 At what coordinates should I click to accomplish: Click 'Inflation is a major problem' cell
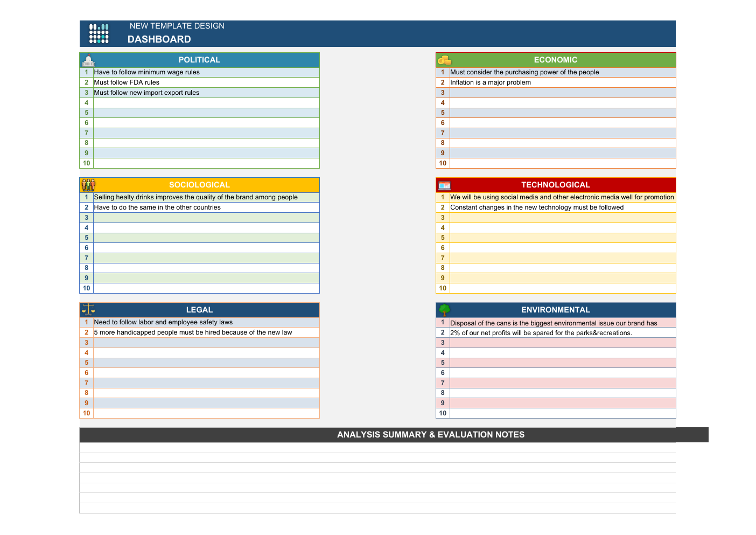(563, 82)
